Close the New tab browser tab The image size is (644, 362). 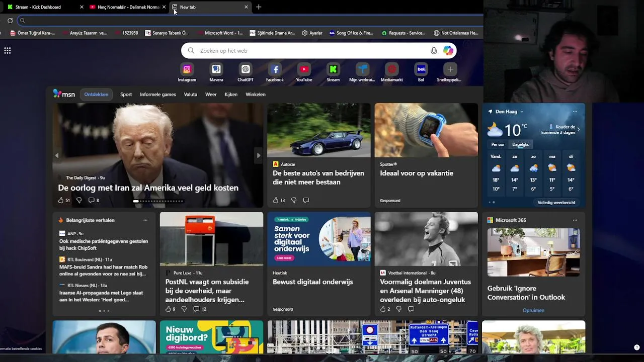[246, 7]
